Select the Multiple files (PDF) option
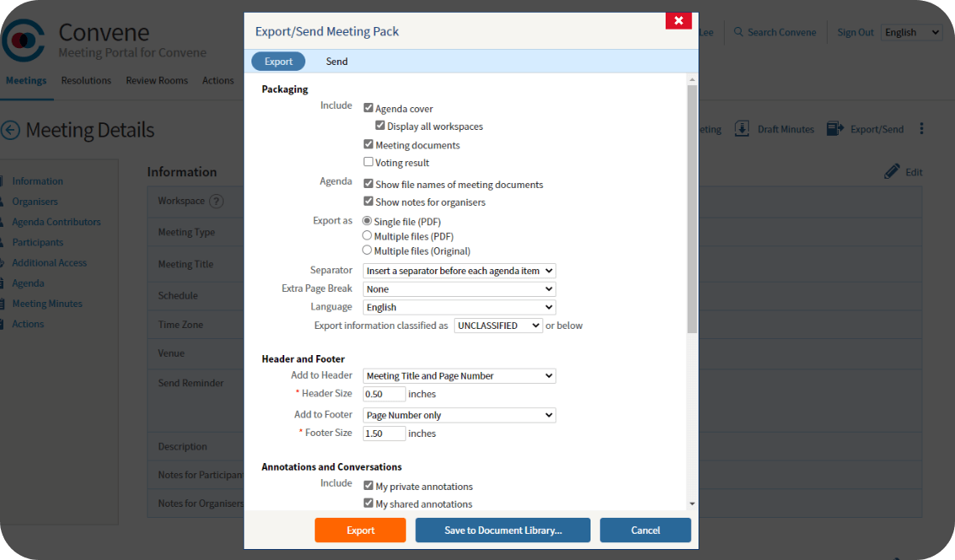 (367, 236)
